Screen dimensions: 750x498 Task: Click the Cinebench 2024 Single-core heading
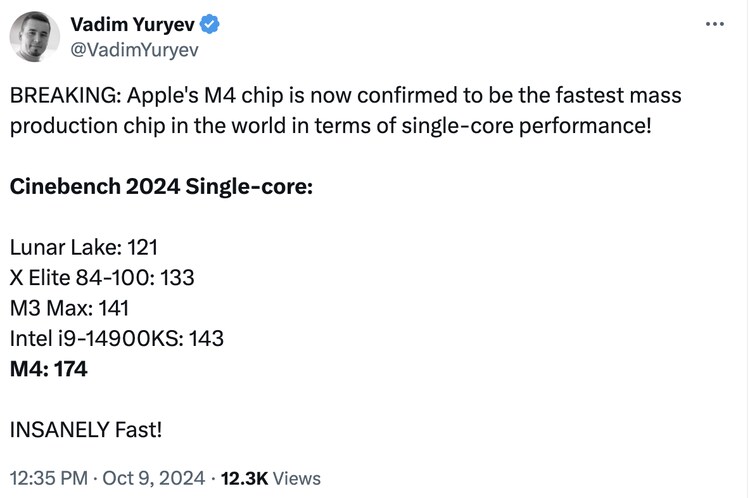click(161, 187)
